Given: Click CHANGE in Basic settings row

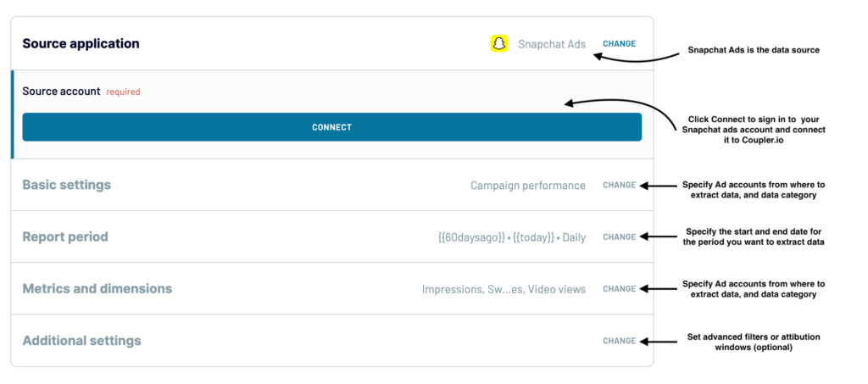Looking at the screenshot, I should 619,186.
